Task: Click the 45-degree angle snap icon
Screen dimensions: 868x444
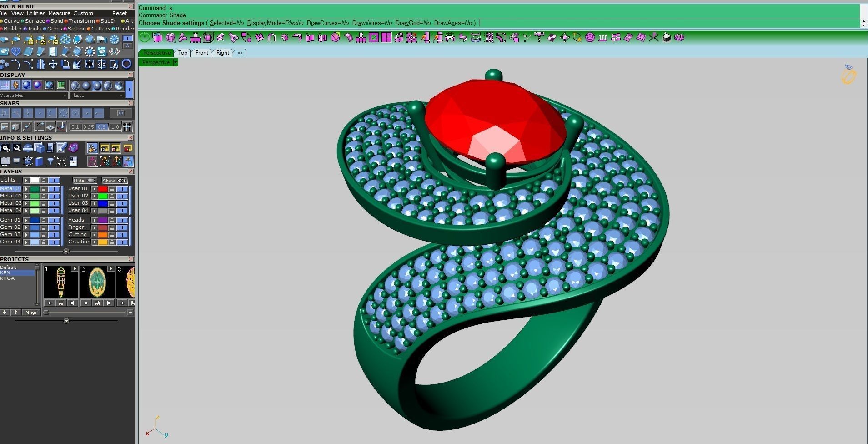Action: [x=39, y=127]
